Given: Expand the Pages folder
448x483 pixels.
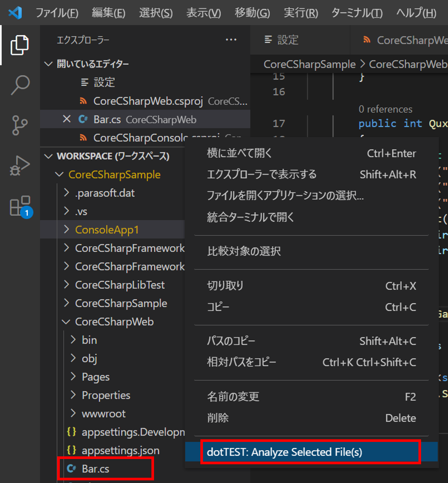Looking at the screenshot, I should 95,377.
